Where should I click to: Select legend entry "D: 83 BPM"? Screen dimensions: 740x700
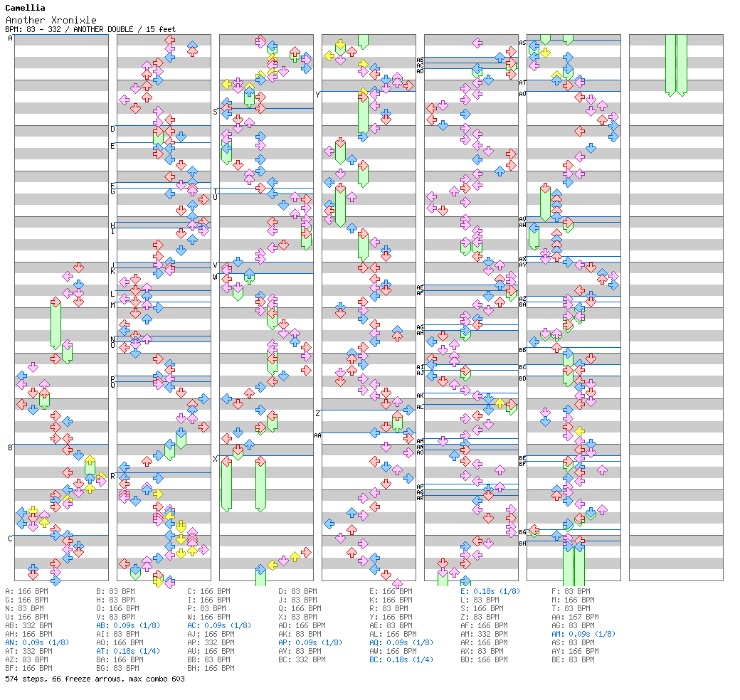[x=298, y=591]
